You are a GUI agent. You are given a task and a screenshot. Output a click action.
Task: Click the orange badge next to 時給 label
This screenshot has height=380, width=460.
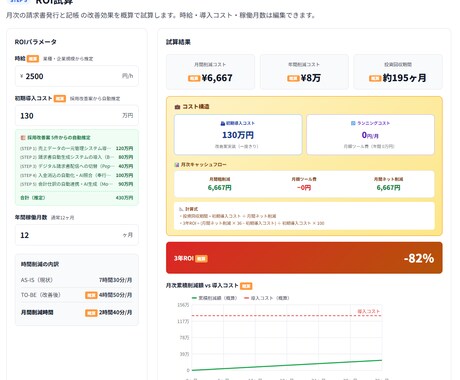tap(33, 59)
